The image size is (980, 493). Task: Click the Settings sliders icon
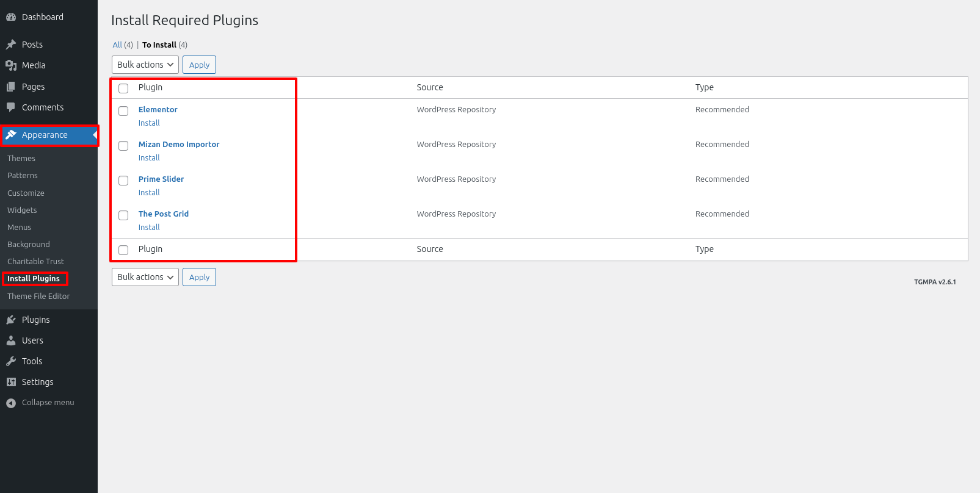point(11,382)
